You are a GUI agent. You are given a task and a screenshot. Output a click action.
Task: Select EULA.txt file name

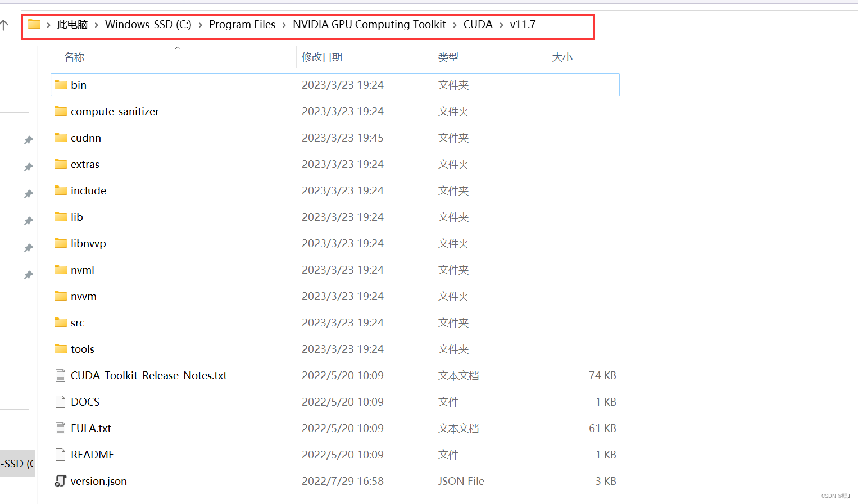pos(91,428)
